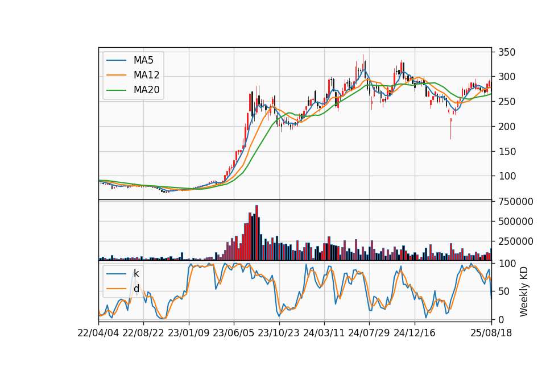
Task: Click the long-wick candlestick dipping below 200
Action: pos(450,129)
